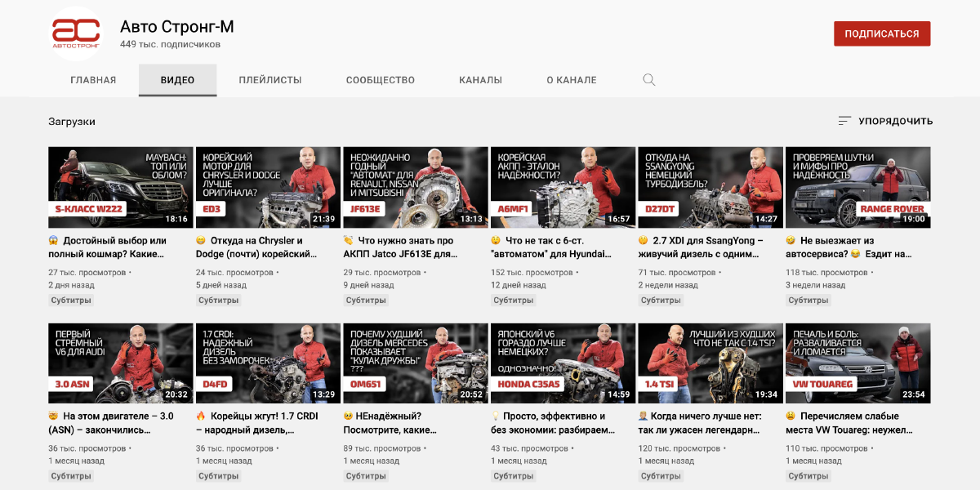This screenshot has height=490, width=980.
Task: Open channel search magnifier icon
Action: pyautogui.click(x=649, y=80)
